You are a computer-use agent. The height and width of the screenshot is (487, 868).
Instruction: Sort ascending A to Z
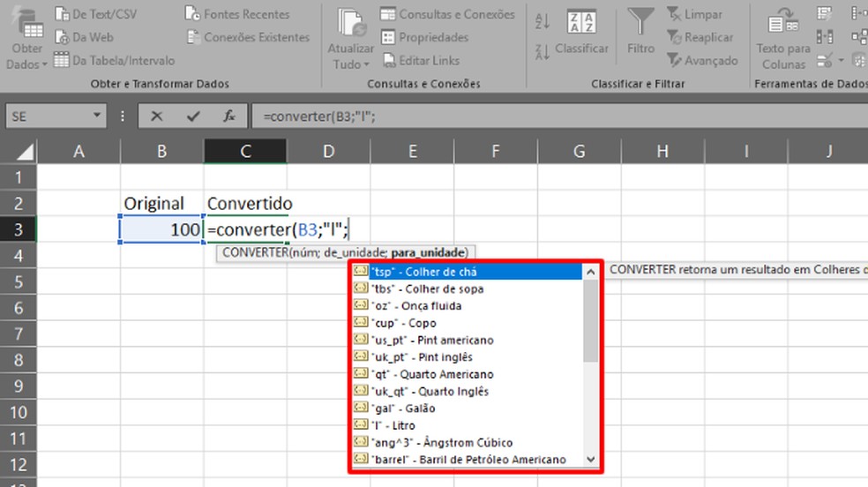pos(542,21)
